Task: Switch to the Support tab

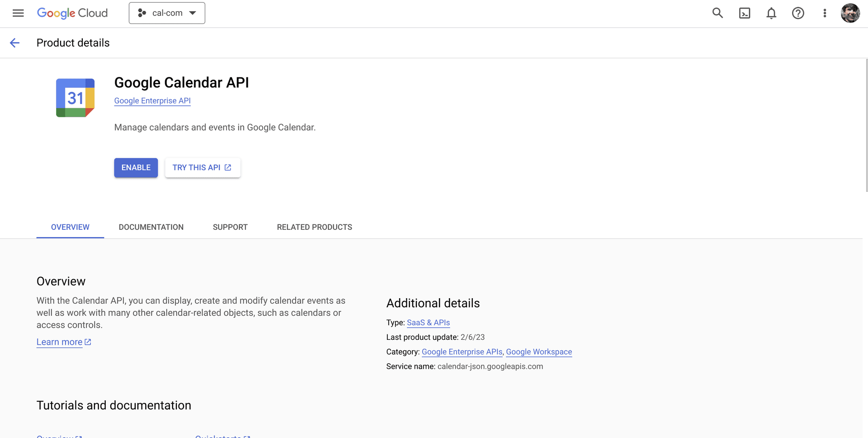Action: click(230, 227)
